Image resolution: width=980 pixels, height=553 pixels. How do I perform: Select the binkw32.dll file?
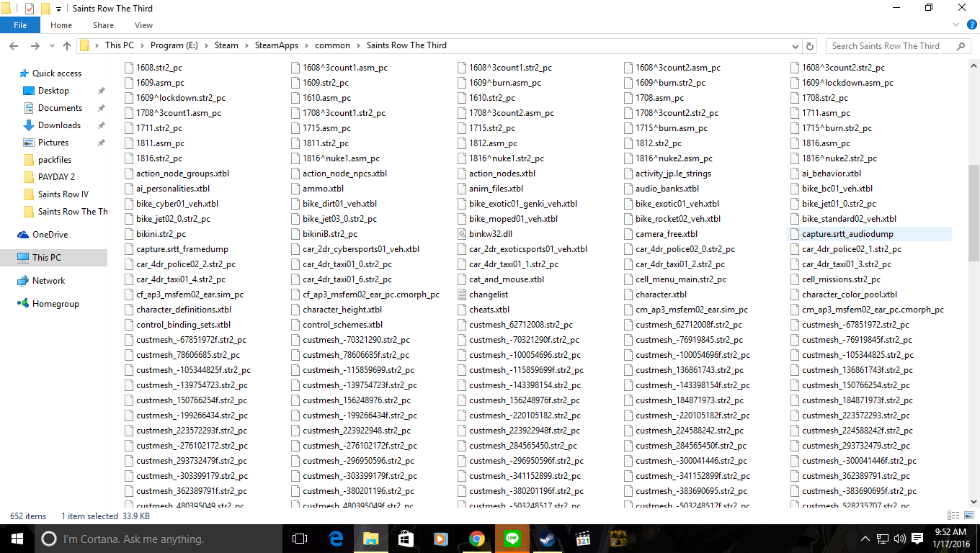point(490,234)
